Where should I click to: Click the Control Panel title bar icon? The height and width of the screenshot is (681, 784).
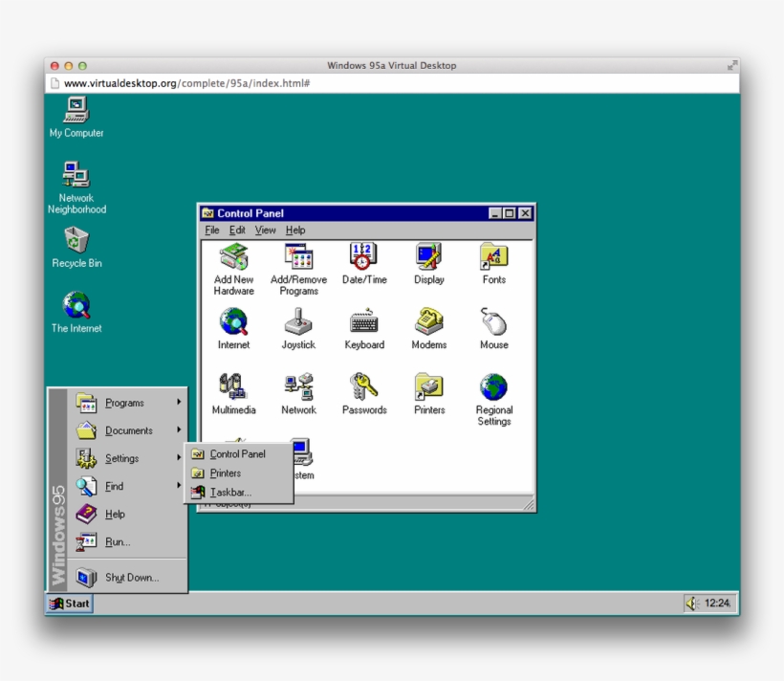tap(207, 213)
